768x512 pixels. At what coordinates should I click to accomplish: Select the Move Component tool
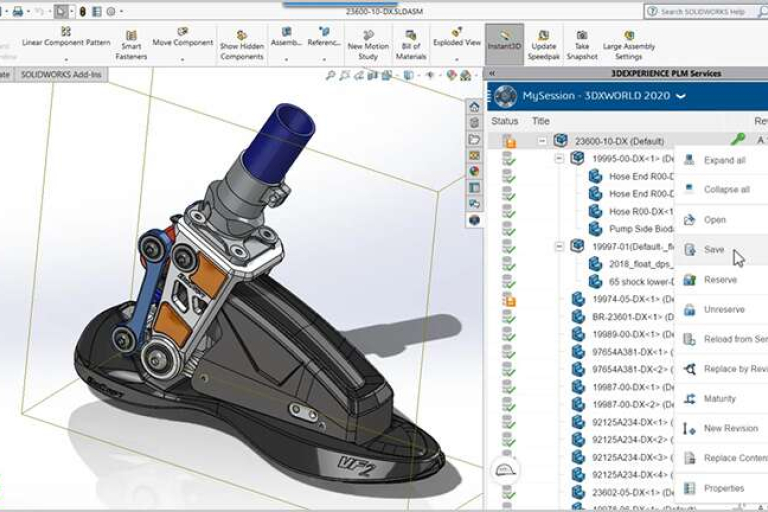pos(183,37)
